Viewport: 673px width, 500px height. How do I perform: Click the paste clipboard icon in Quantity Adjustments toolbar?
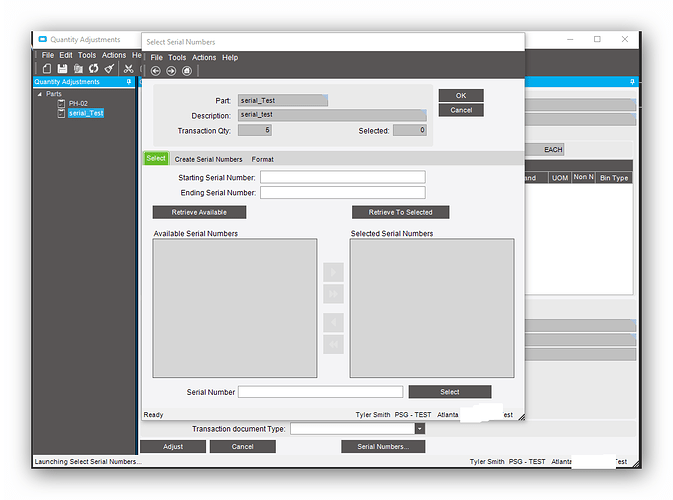78,68
